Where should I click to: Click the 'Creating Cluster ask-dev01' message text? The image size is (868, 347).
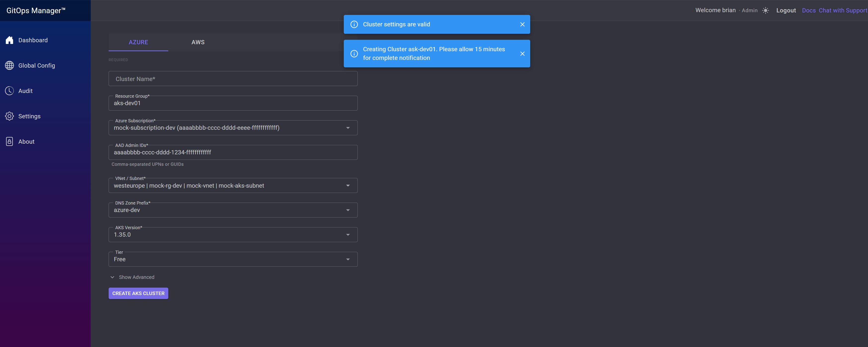click(434, 53)
